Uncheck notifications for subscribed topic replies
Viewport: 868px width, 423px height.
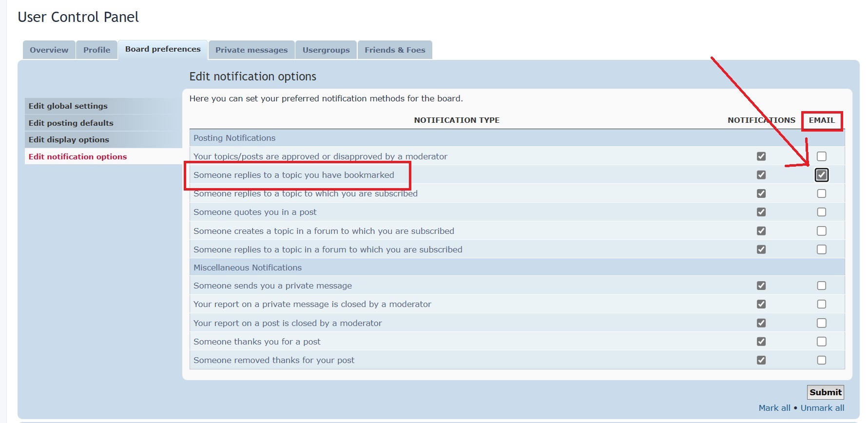(x=761, y=193)
